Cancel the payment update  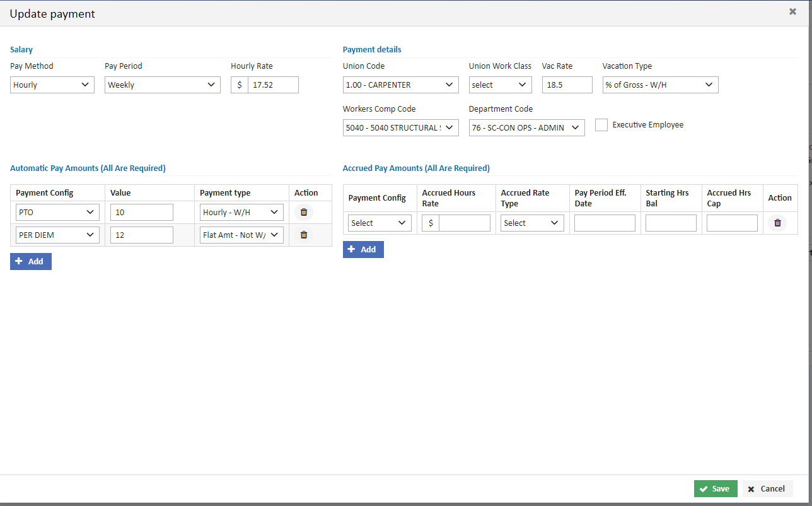click(767, 488)
